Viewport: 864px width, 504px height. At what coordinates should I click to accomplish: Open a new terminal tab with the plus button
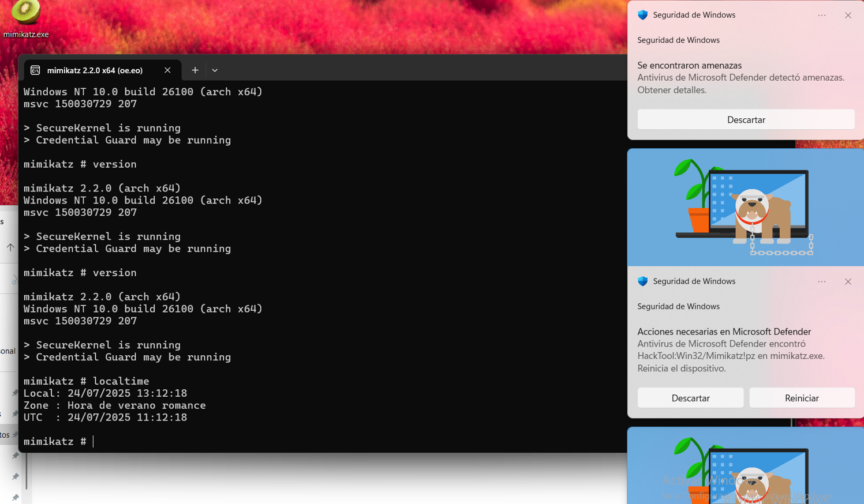click(x=195, y=70)
